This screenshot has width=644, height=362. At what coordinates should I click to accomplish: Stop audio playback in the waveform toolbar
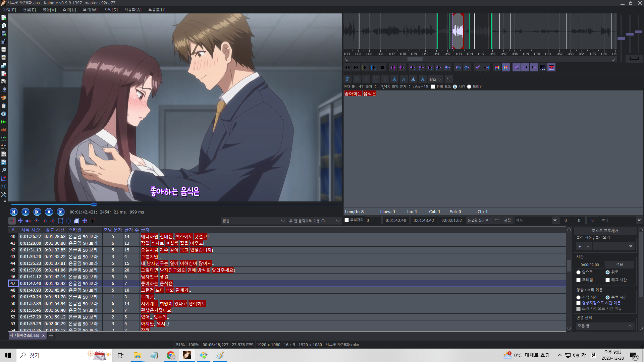pyautogui.click(x=382, y=67)
